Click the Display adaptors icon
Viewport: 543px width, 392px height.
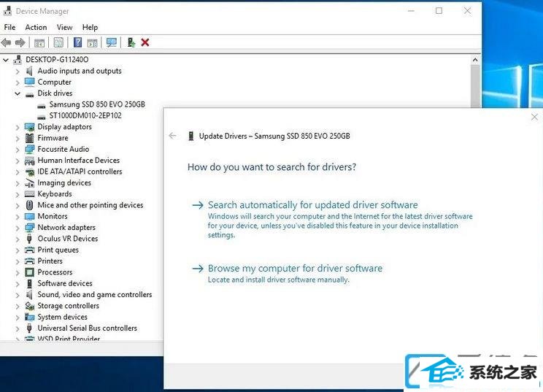tap(29, 127)
